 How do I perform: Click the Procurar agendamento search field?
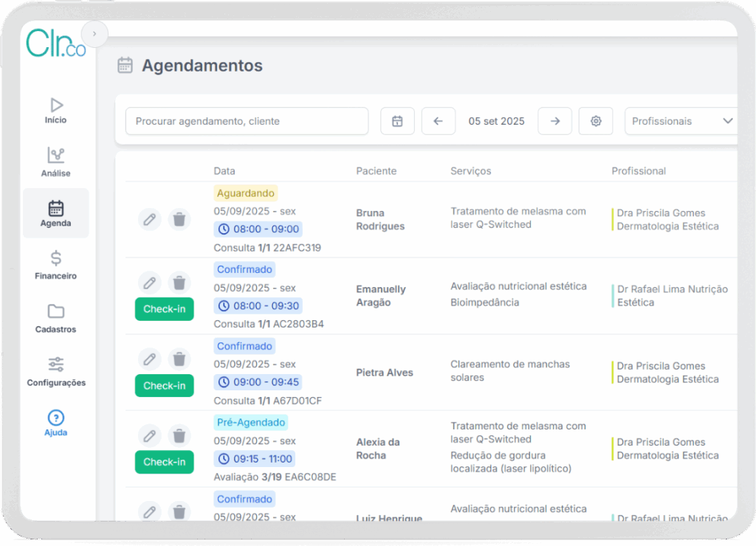[x=247, y=121]
